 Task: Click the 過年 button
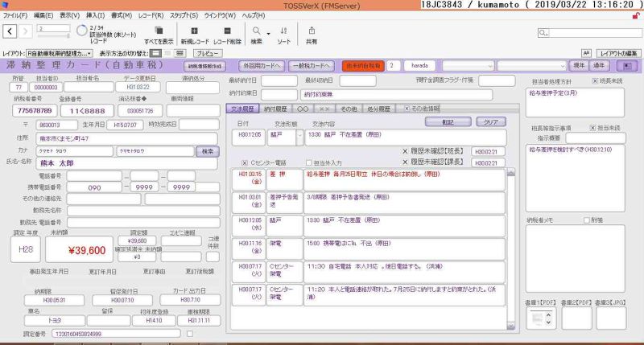coord(599,66)
